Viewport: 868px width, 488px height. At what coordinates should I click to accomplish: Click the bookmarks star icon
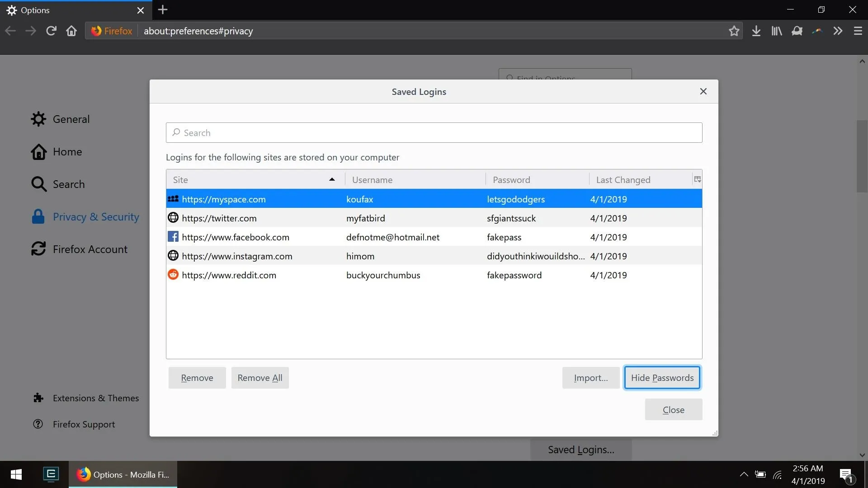coord(734,31)
